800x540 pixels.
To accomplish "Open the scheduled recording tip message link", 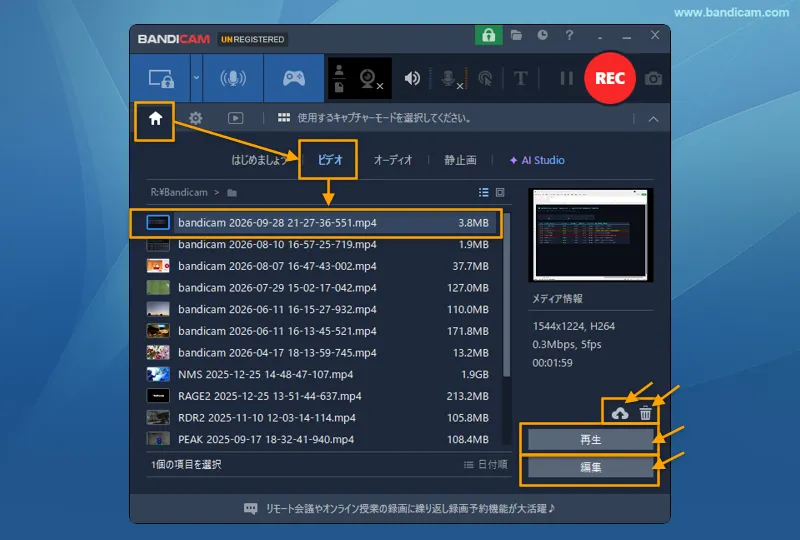I will 410,508.
